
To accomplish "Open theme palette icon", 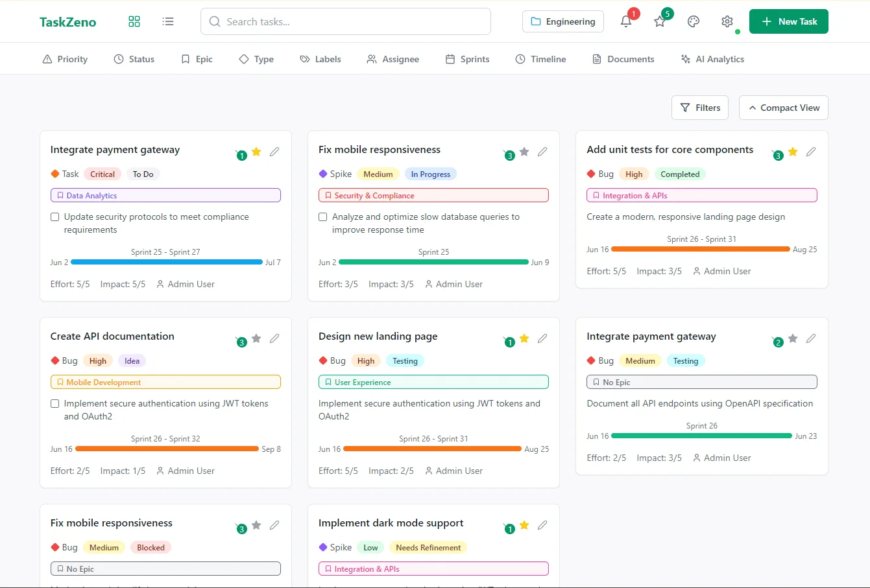I will (694, 21).
